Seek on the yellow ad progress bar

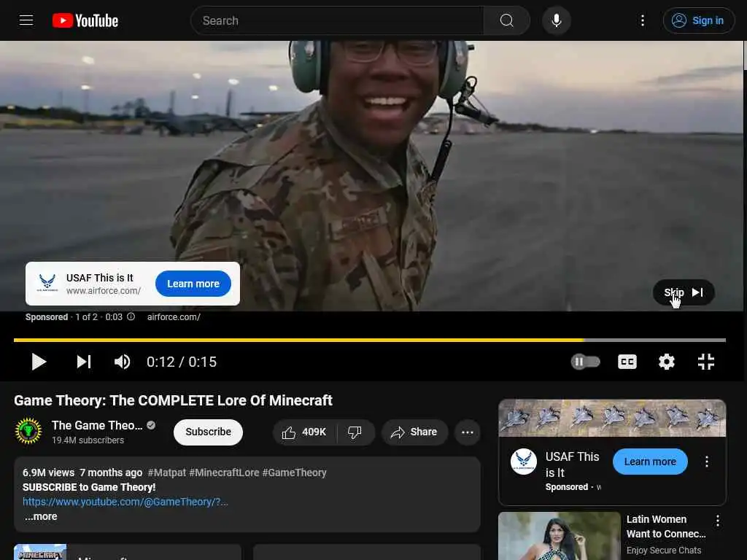click(370, 340)
